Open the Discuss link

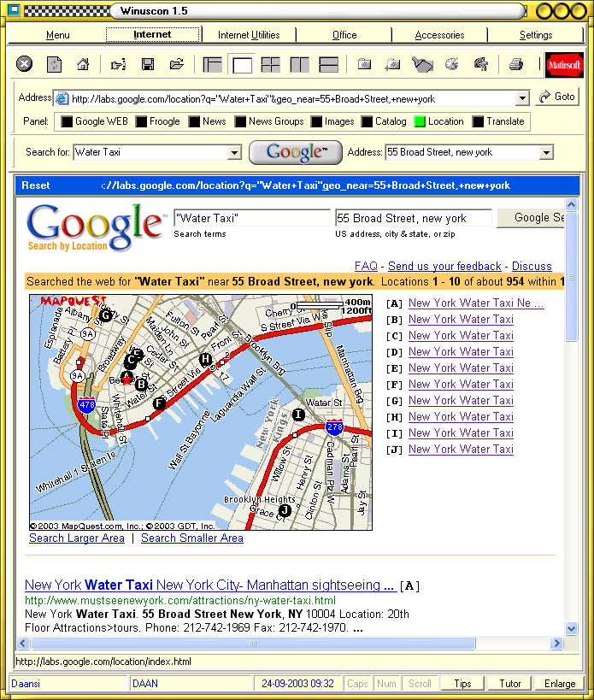click(x=532, y=266)
